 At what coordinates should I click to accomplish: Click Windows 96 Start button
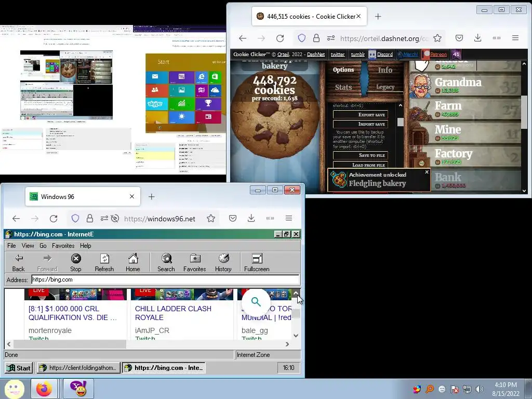click(x=19, y=368)
